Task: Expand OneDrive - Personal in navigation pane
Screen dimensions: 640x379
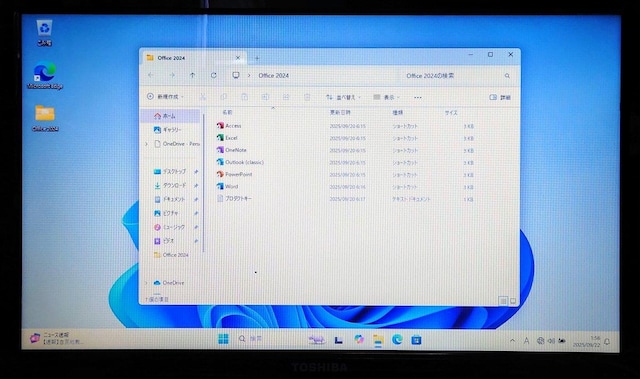Action: click(147, 144)
